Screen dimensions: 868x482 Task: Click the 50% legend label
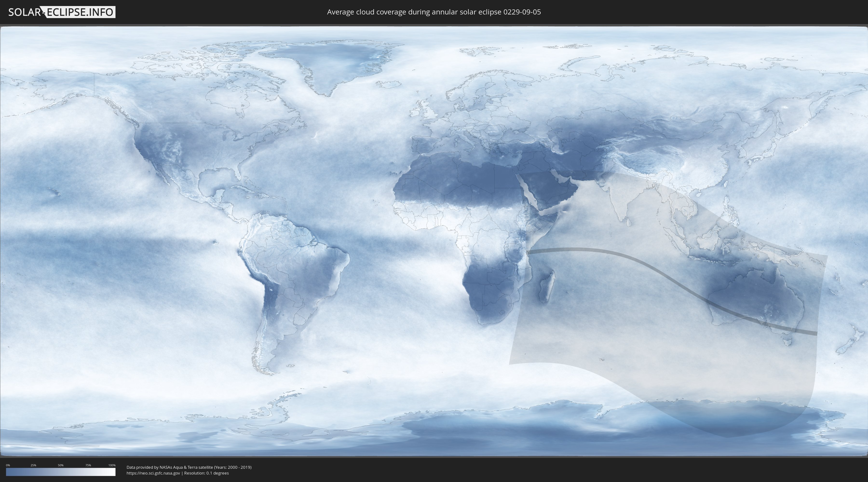point(61,465)
